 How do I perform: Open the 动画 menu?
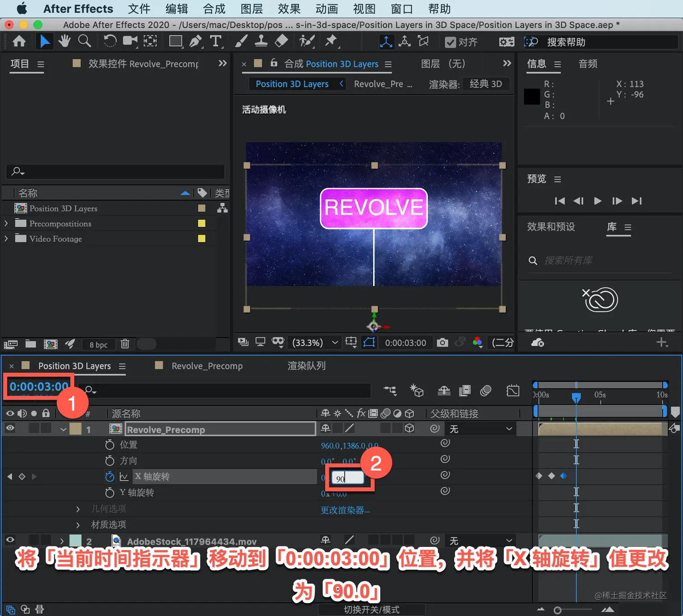coord(327,9)
